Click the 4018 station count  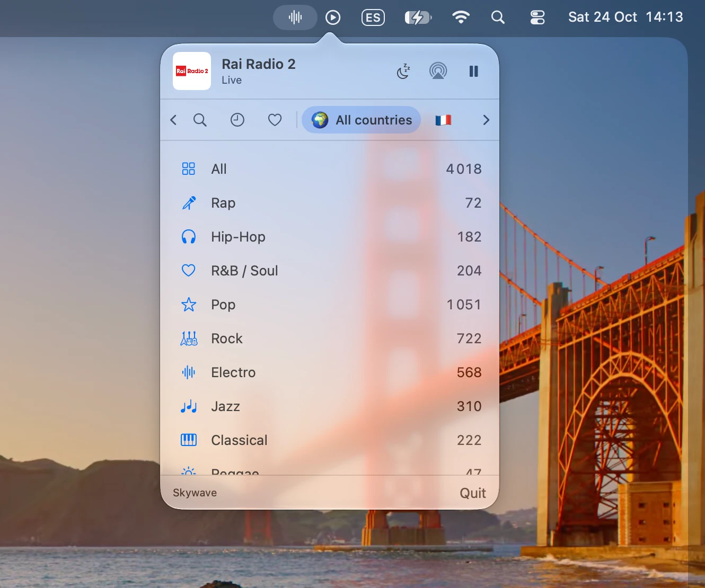coord(464,169)
